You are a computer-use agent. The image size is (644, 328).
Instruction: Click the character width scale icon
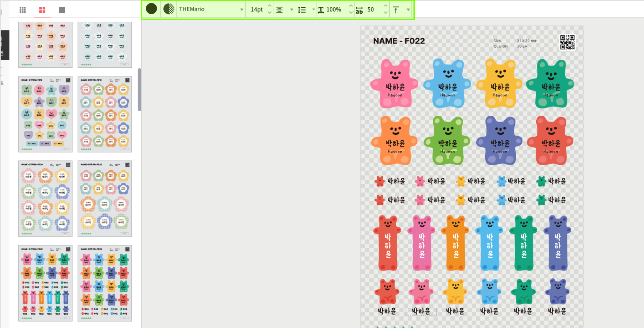(321, 10)
